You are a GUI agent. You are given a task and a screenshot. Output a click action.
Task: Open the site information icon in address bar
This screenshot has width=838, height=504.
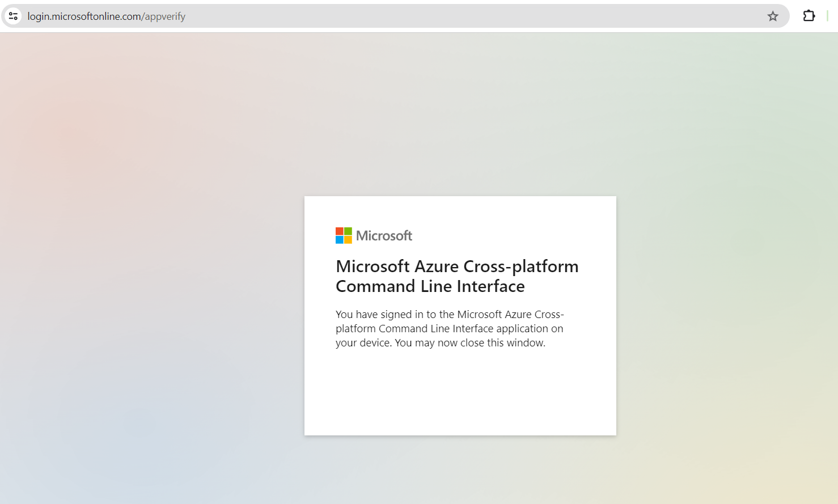click(x=14, y=16)
